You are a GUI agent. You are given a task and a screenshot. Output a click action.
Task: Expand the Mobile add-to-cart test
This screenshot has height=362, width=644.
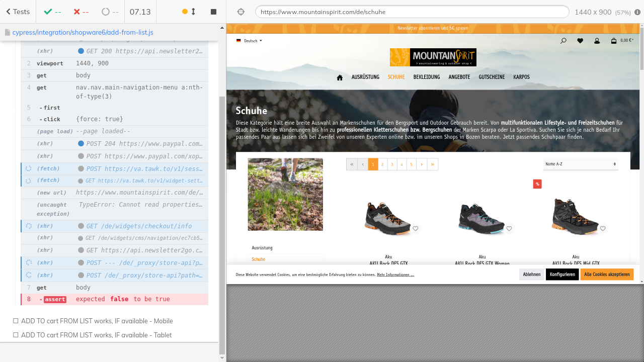97,321
